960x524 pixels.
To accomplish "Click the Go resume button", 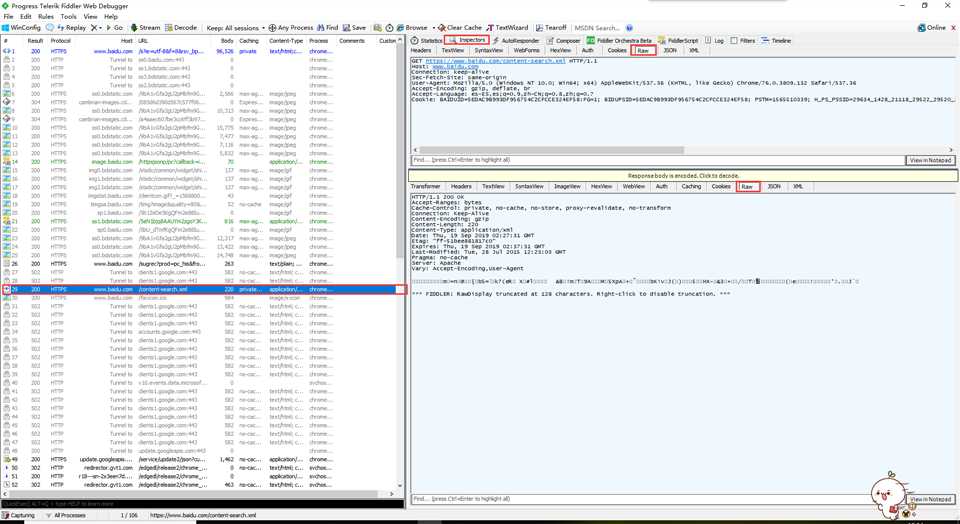I will pyautogui.click(x=114, y=28).
